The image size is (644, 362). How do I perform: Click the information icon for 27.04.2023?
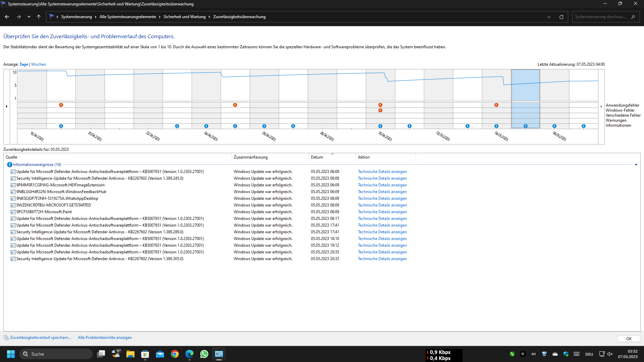click(x=293, y=126)
